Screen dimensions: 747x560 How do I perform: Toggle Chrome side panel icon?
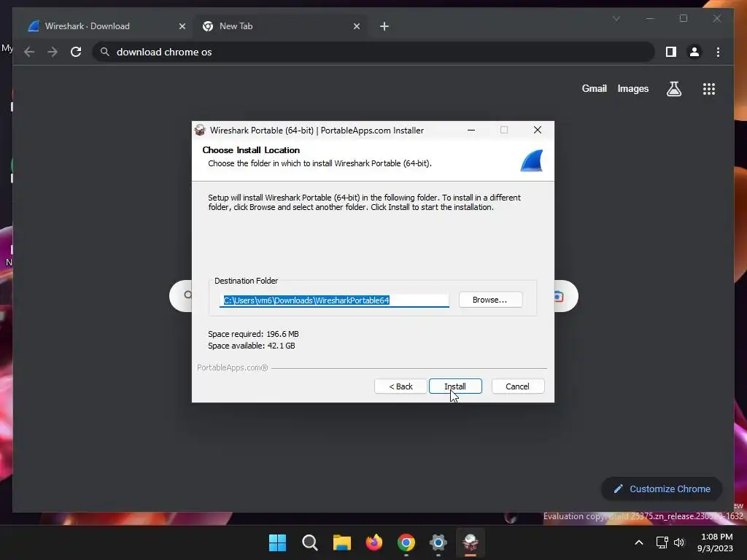pyautogui.click(x=671, y=52)
